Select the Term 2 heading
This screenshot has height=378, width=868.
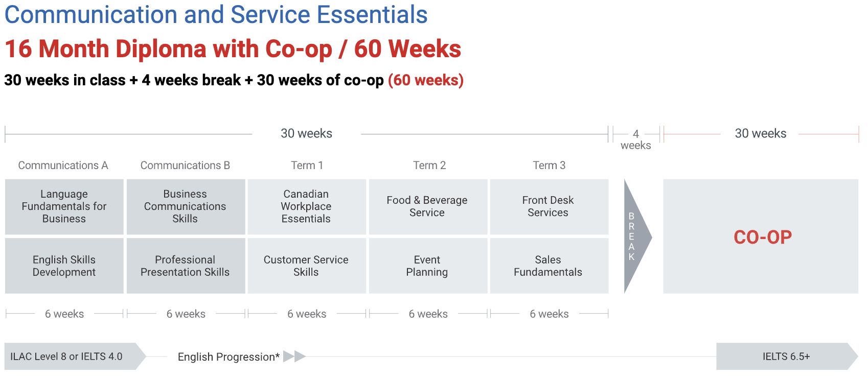click(x=429, y=166)
